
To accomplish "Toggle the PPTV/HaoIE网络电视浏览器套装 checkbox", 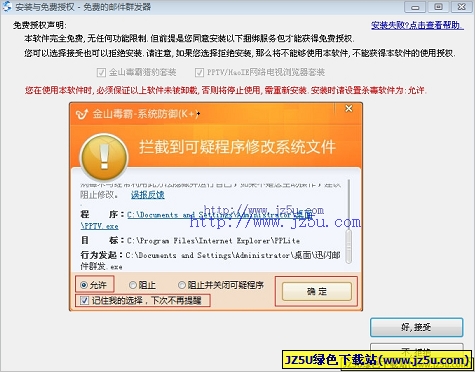I will [x=199, y=72].
